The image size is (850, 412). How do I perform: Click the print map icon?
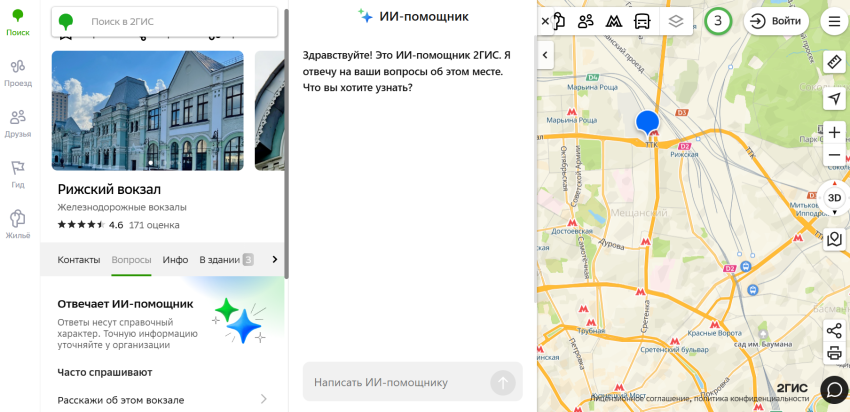pos(834,353)
